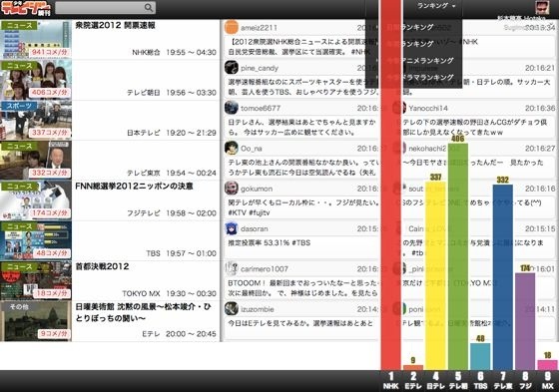Open the user profile avatar at top right
The height and width of the screenshot is (392, 559).
click(542, 8)
